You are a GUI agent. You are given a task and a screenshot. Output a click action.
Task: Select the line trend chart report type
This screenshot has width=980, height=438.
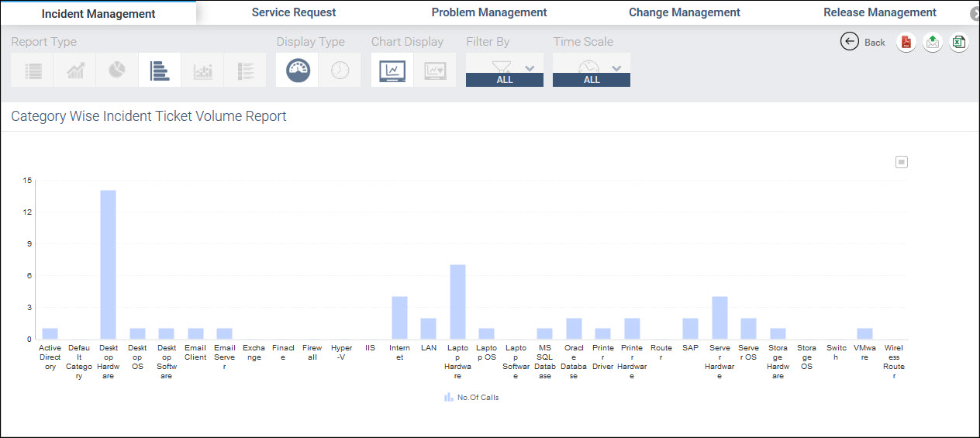(75, 71)
